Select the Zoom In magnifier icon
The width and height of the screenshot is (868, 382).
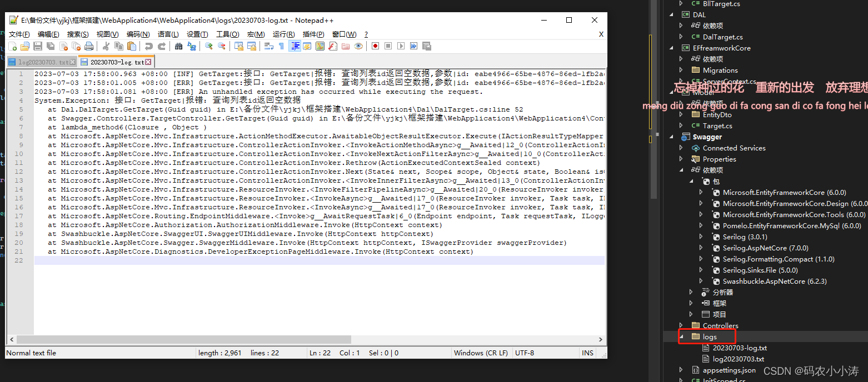coord(208,46)
